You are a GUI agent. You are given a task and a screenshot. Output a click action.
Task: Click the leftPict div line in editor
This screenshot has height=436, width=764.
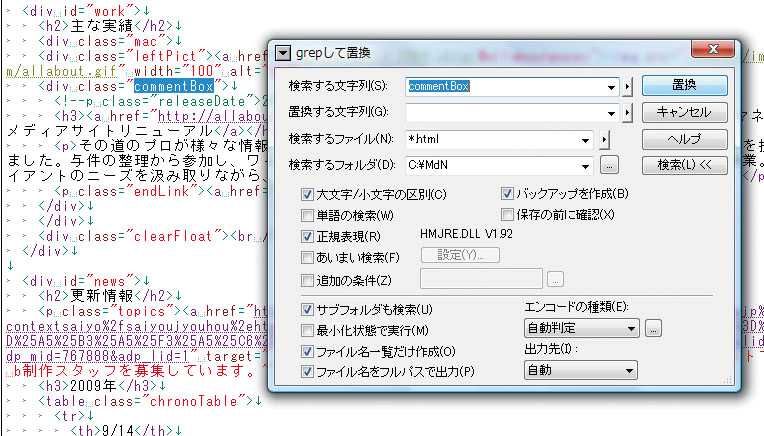(153, 57)
